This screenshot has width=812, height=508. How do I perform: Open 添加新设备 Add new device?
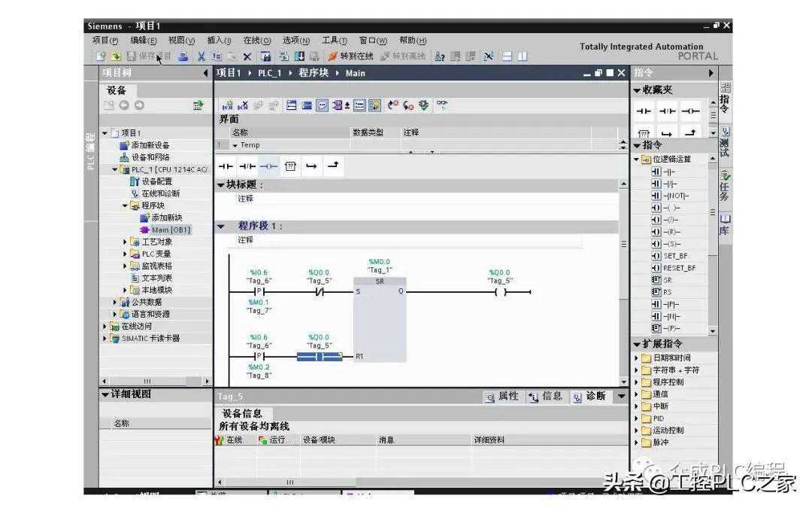150,145
